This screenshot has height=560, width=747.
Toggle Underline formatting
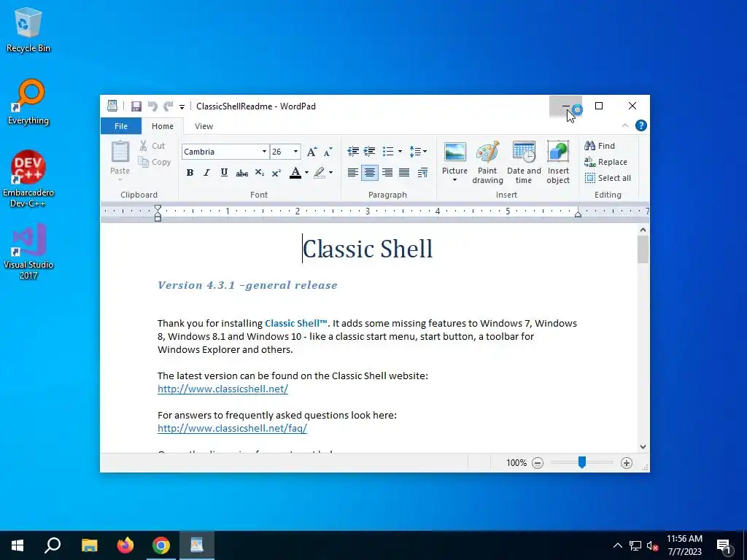[224, 172]
